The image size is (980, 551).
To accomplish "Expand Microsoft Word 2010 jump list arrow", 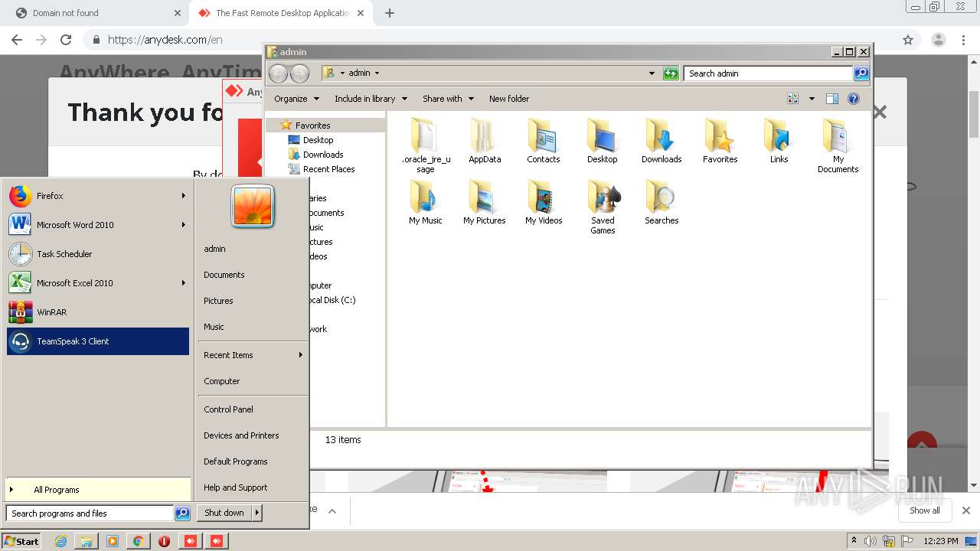I will tap(183, 225).
